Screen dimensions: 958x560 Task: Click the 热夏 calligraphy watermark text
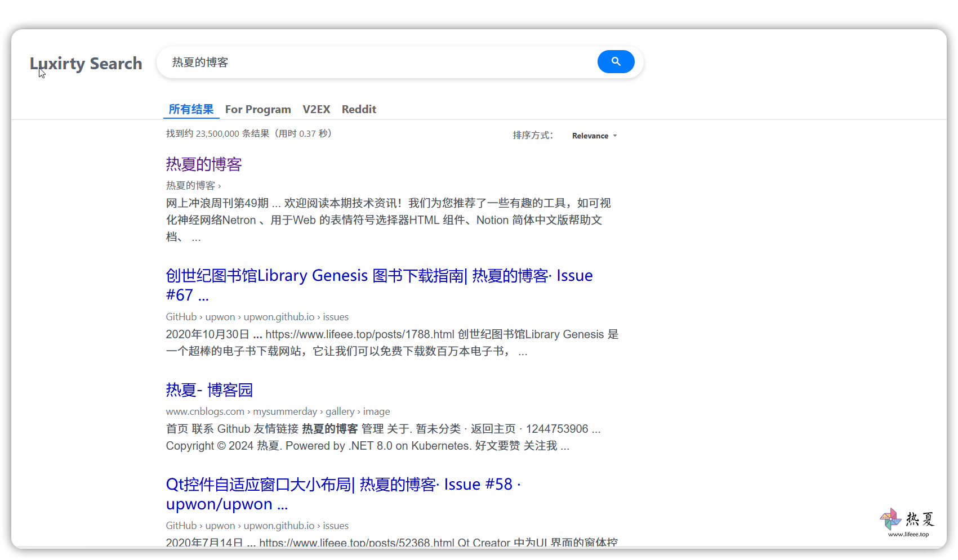(x=920, y=518)
